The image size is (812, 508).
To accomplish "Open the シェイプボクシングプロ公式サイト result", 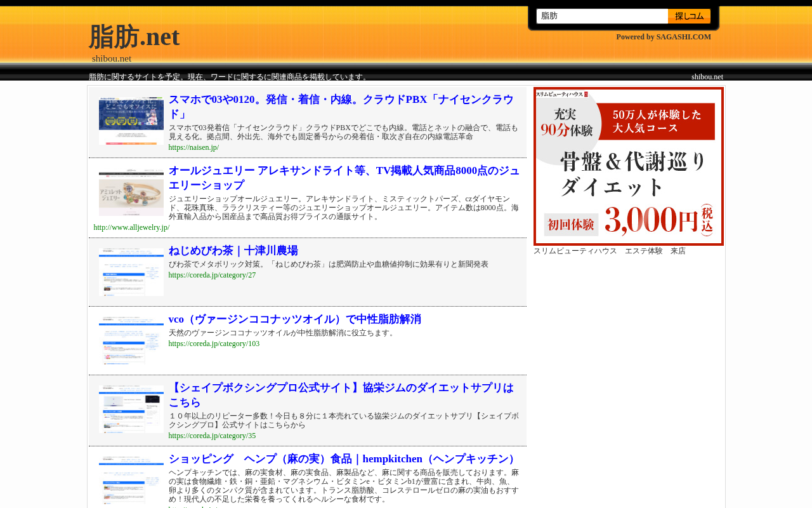I will [x=343, y=395].
